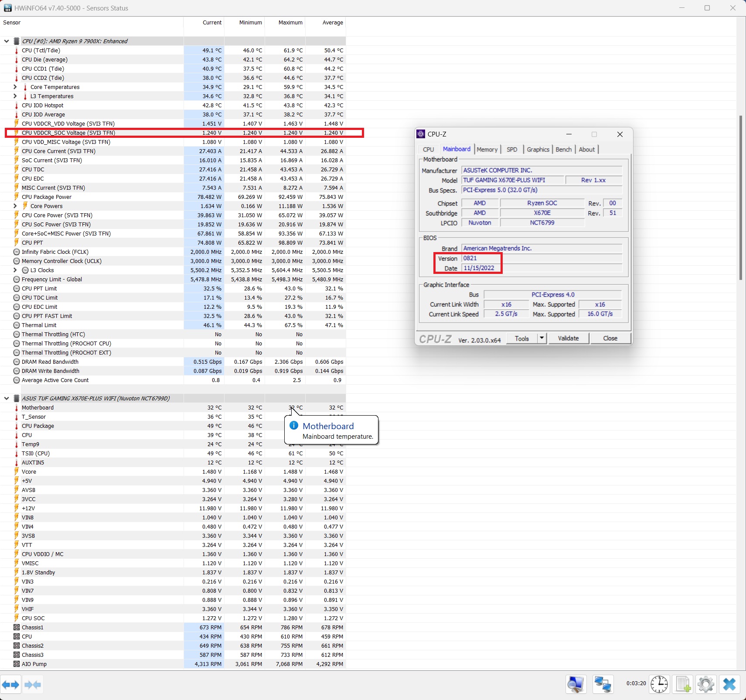Image resolution: width=746 pixels, height=700 pixels.
Task: Click the thermometer icon for T_Sensor
Action: coord(17,417)
